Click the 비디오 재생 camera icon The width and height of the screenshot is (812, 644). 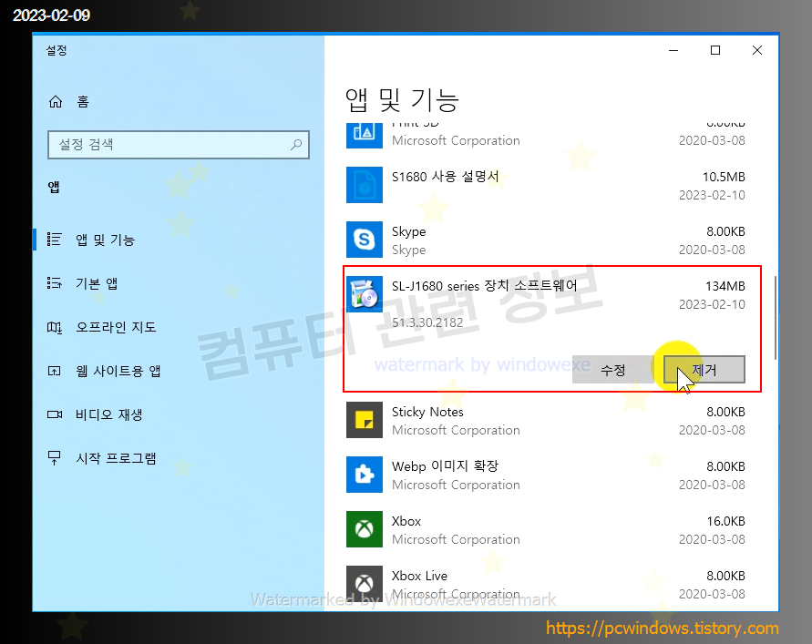click(x=55, y=414)
